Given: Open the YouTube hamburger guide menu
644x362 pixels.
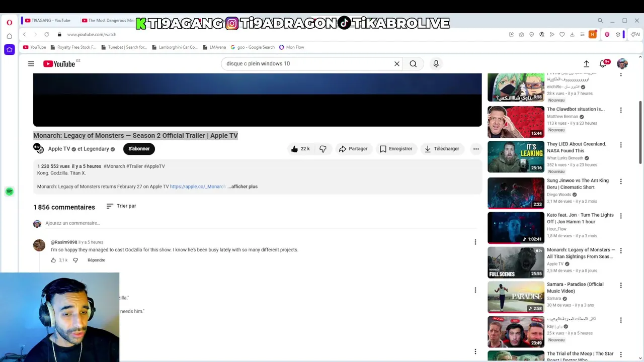Looking at the screenshot, I should point(31,64).
